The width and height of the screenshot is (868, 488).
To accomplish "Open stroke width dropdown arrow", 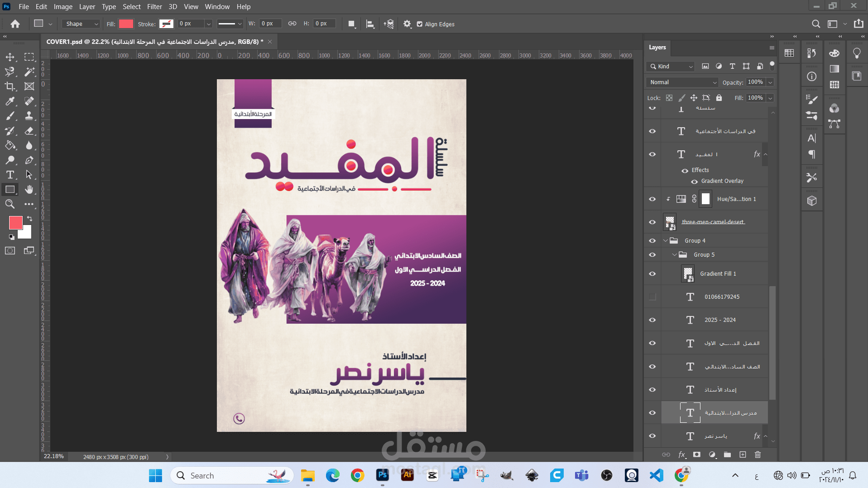I will [x=208, y=24].
